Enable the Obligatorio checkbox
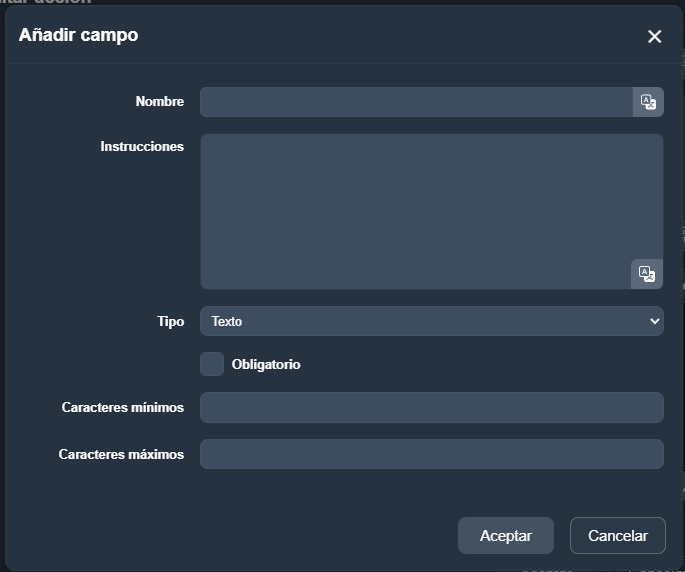The height and width of the screenshot is (572, 685). [212, 364]
